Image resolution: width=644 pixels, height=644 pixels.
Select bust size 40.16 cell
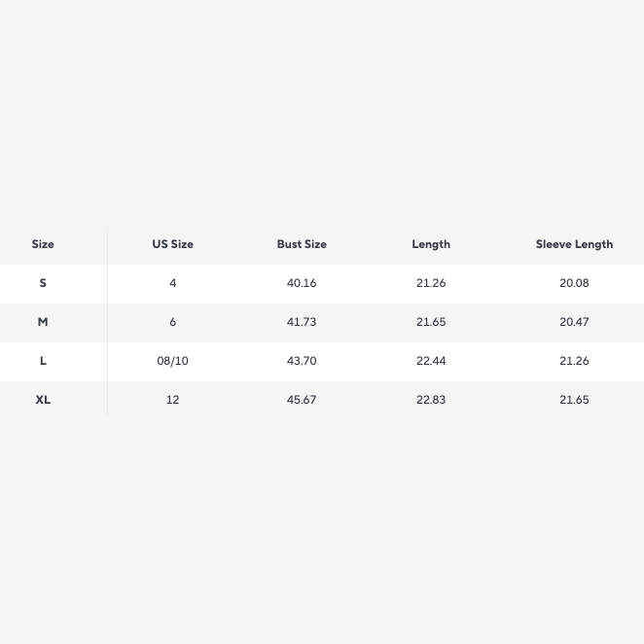[x=302, y=283]
